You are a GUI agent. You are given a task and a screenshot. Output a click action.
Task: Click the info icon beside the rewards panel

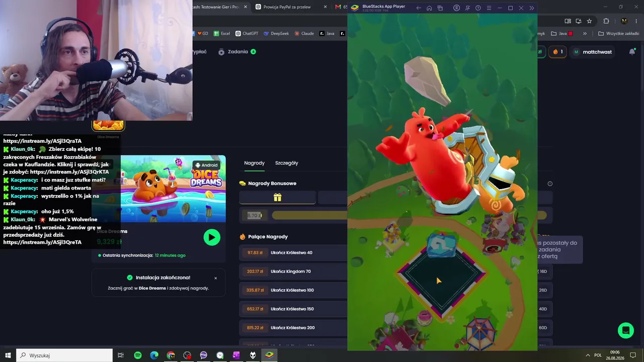click(550, 184)
